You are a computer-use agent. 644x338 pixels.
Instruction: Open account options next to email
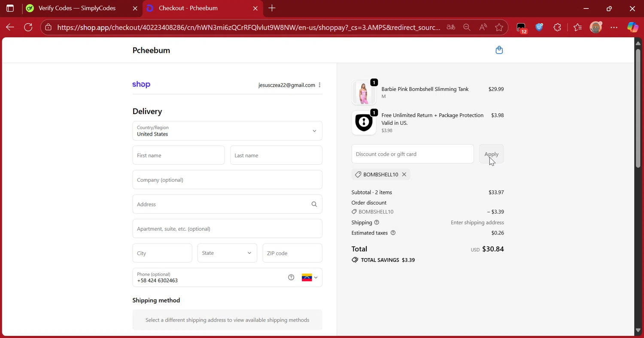[x=319, y=85]
